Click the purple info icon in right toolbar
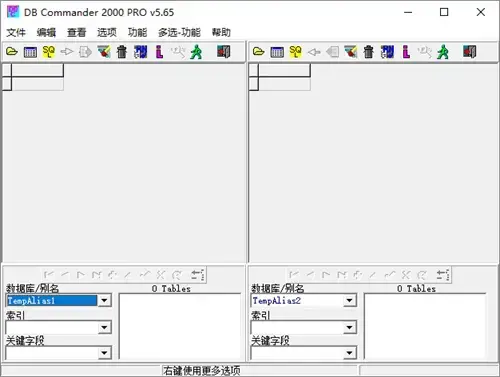This screenshot has width=500, height=377. [406, 52]
